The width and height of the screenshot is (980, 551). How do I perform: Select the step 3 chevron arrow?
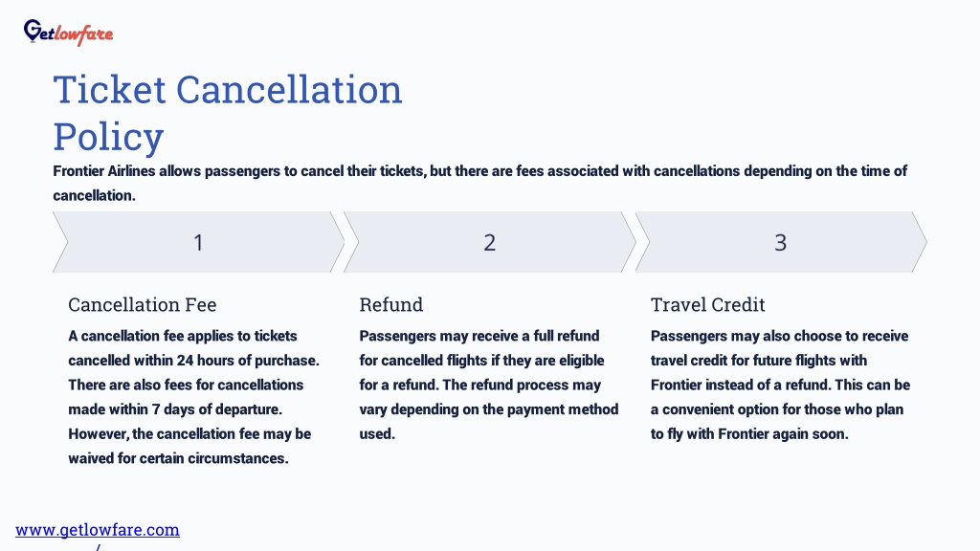tap(781, 242)
